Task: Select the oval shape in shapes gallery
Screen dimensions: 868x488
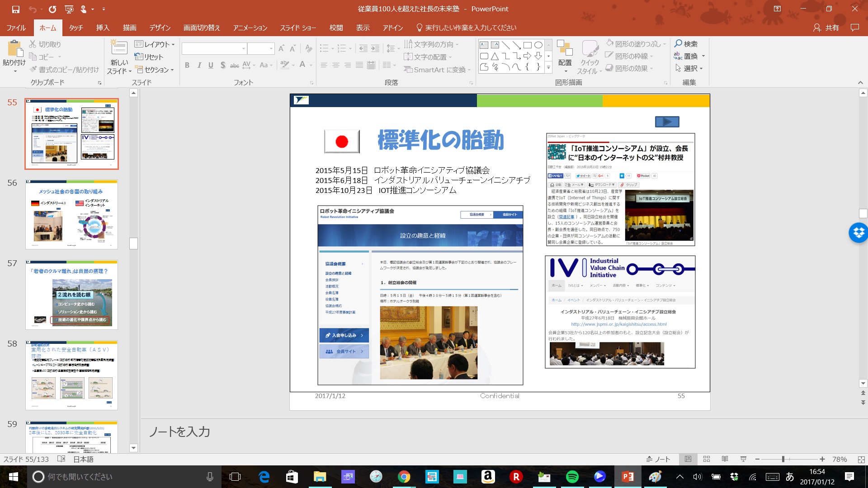Action: click(538, 45)
